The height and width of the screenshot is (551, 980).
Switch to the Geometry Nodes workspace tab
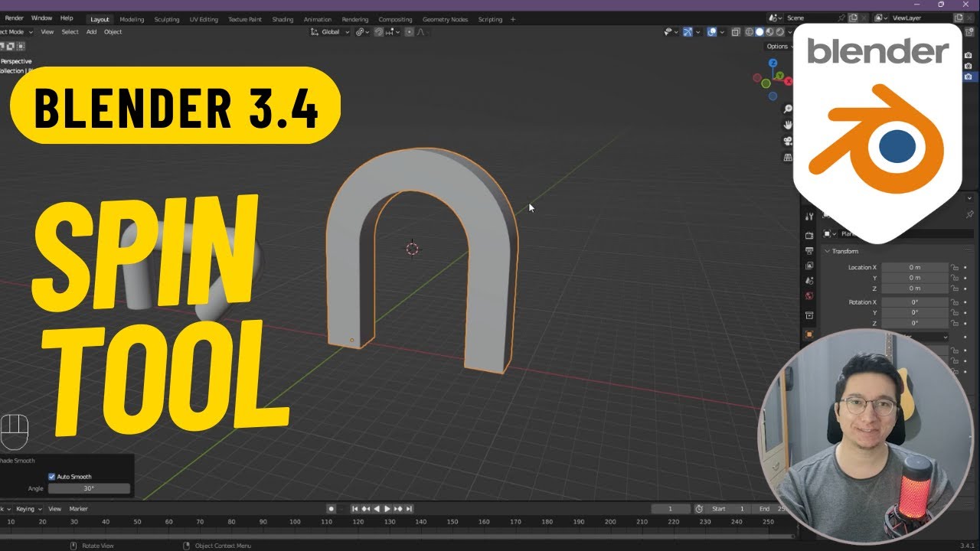[x=445, y=19]
